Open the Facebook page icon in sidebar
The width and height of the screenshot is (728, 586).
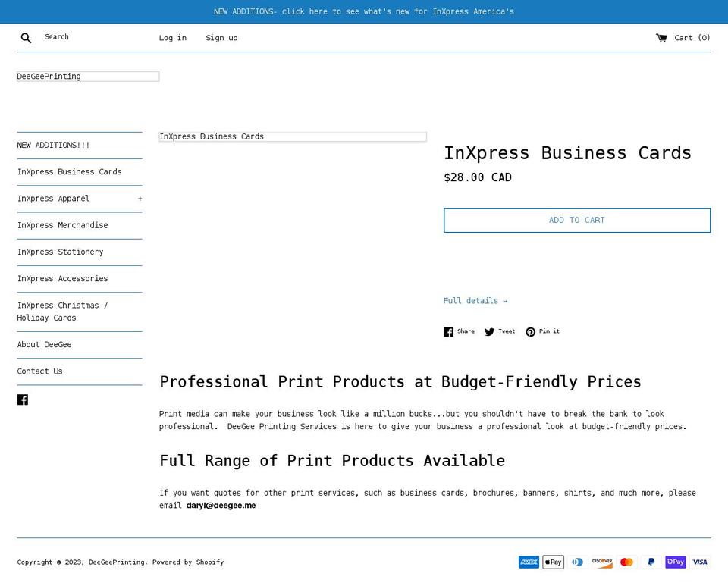point(23,400)
